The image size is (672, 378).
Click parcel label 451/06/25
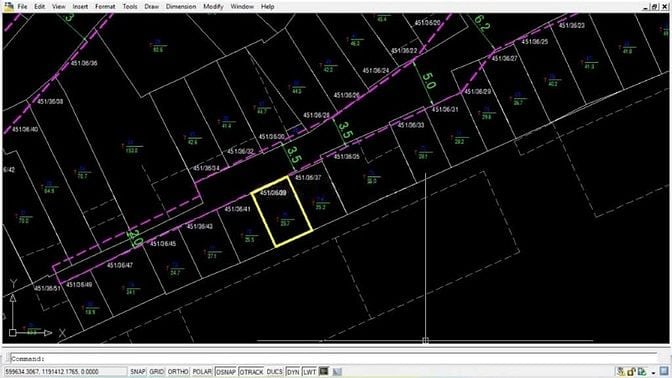point(534,42)
